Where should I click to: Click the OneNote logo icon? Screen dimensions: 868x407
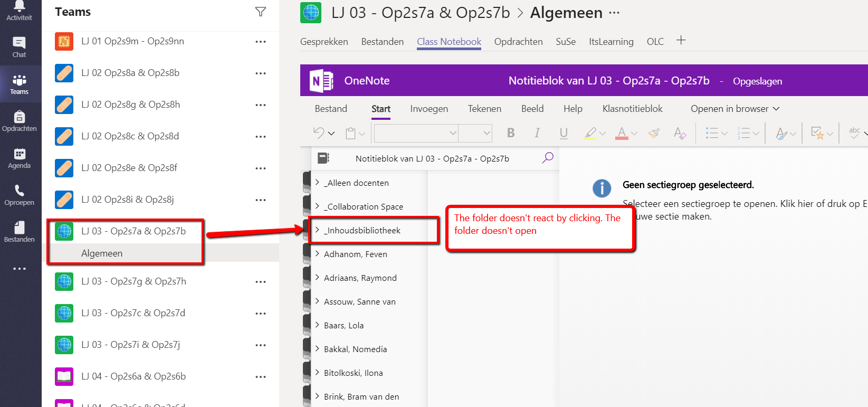321,81
